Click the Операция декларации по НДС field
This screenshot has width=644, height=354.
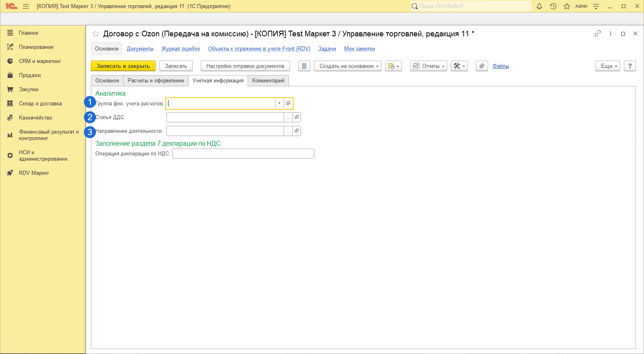(243, 154)
